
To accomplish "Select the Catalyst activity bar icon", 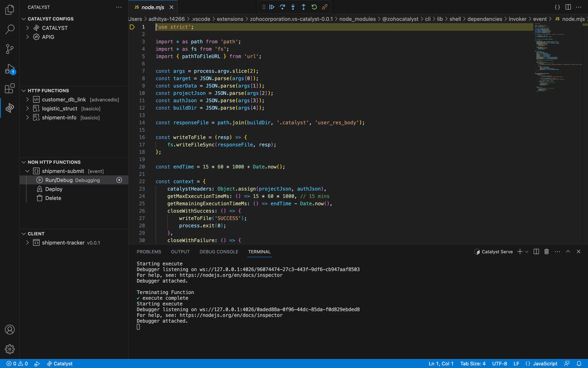I will (x=10, y=108).
